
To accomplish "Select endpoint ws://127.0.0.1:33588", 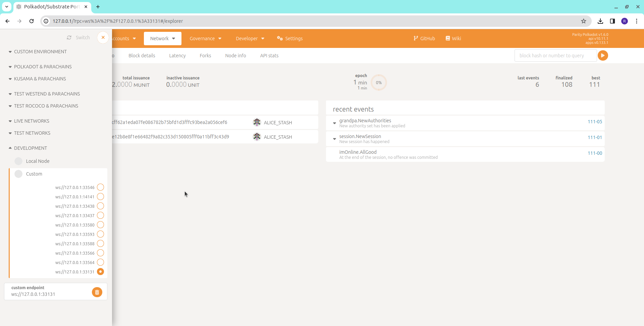I will tap(100, 244).
